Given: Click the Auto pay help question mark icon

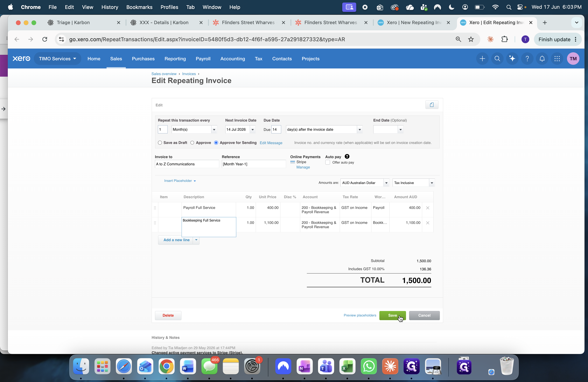Looking at the screenshot, I should click(x=347, y=156).
